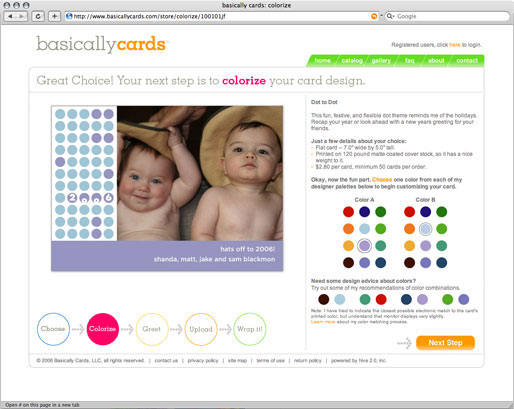Screen dimensions: 514x409
Task: Open the Greet step circle
Action: pyautogui.click(x=152, y=329)
